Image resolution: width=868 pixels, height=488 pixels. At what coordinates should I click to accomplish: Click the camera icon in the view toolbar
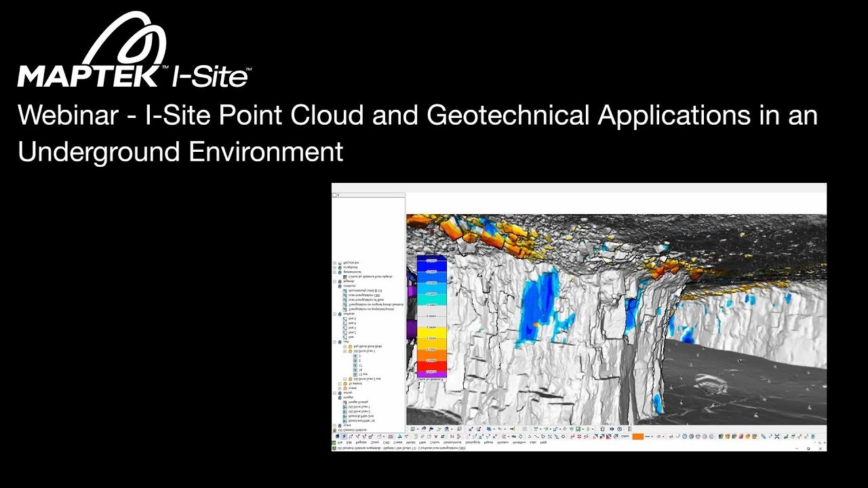point(612,429)
